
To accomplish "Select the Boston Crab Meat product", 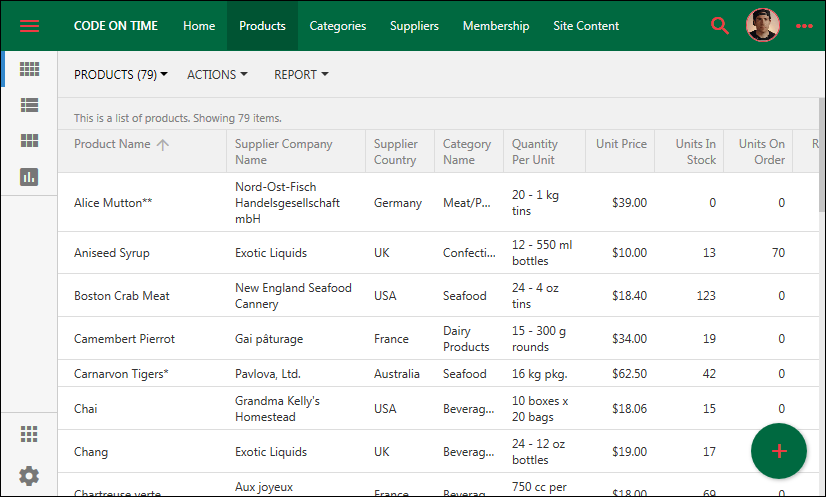I will [x=122, y=296].
